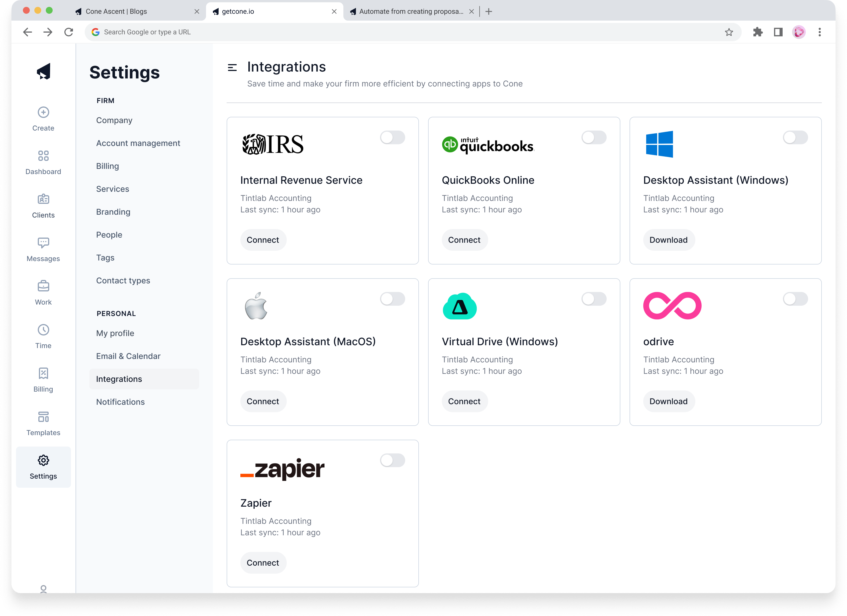
Task: Open the Clients section icon
Action: pos(43,199)
